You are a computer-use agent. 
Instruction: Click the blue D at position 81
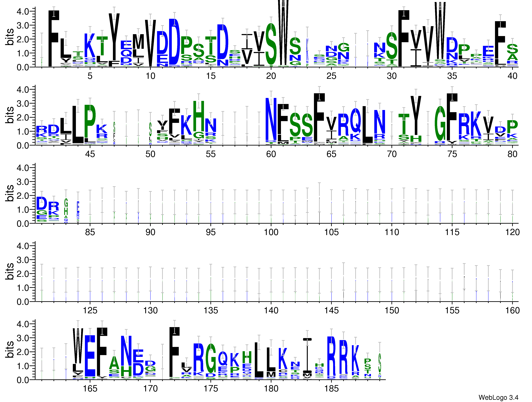(42, 203)
